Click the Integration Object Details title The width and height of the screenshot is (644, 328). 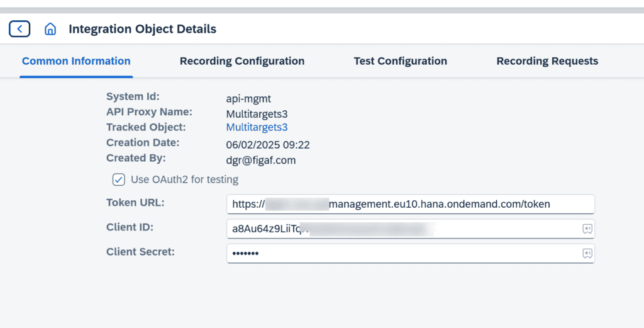(143, 29)
